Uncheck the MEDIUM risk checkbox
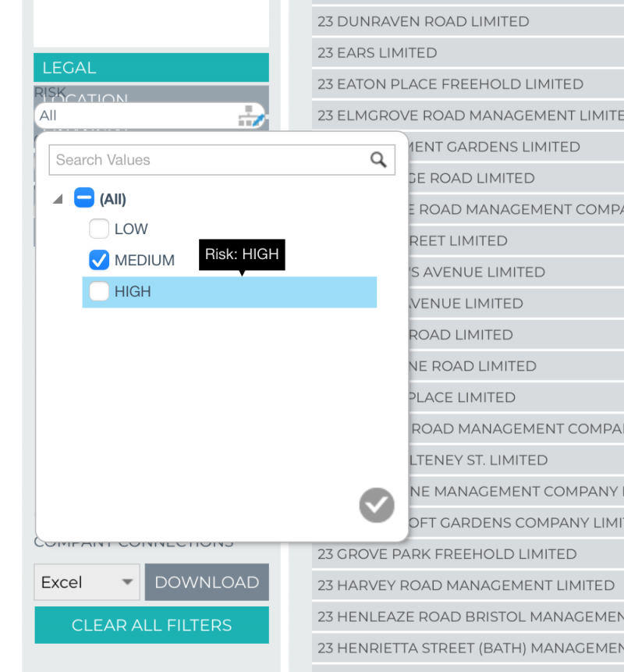This screenshot has width=624, height=672. click(98, 260)
